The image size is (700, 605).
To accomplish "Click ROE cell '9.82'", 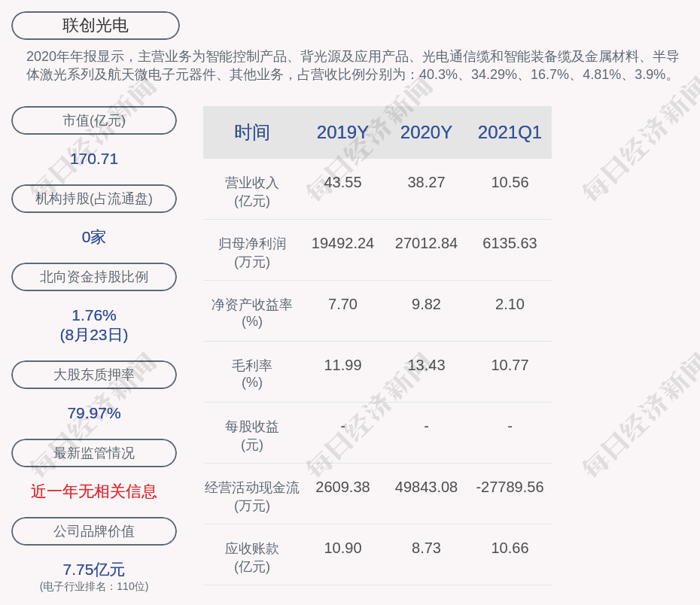I will [x=426, y=304].
